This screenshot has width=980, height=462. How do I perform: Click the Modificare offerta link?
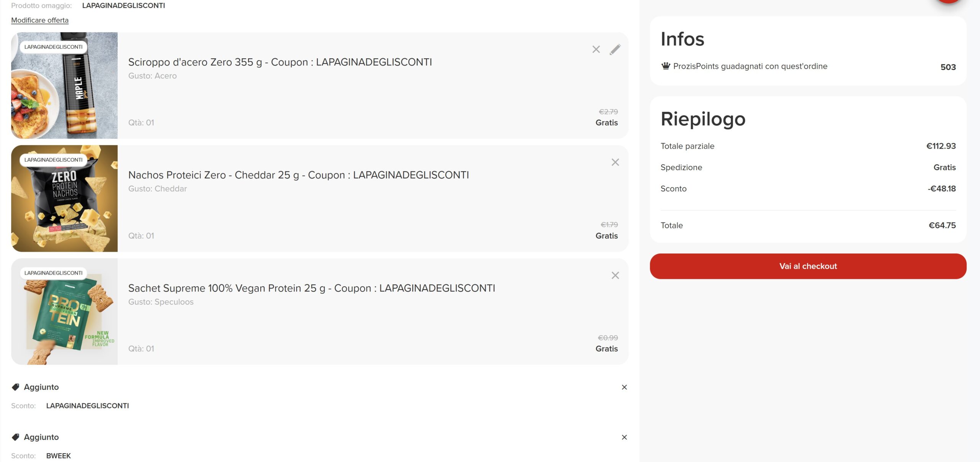click(x=40, y=20)
